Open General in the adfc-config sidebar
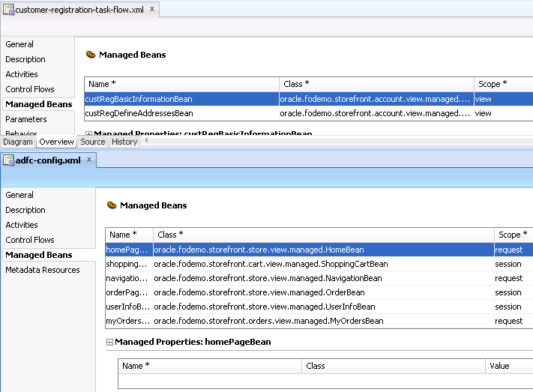This screenshot has width=533, height=392. (19, 195)
